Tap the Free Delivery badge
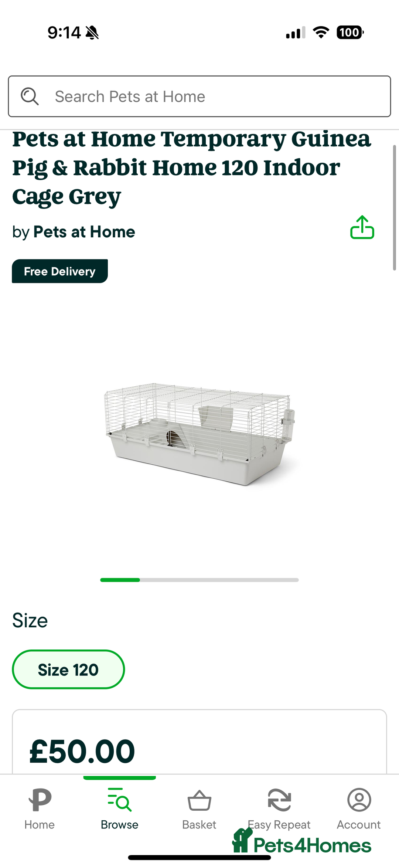399x868 pixels. [60, 271]
